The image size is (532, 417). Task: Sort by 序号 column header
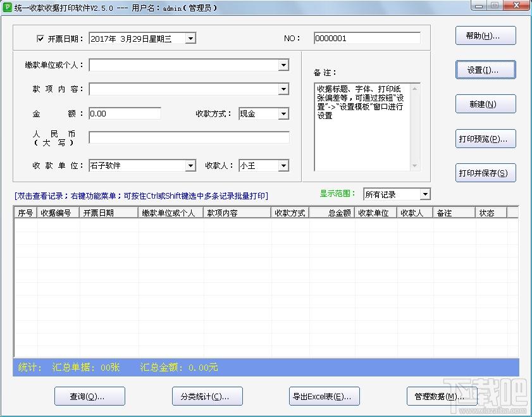pos(26,213)
